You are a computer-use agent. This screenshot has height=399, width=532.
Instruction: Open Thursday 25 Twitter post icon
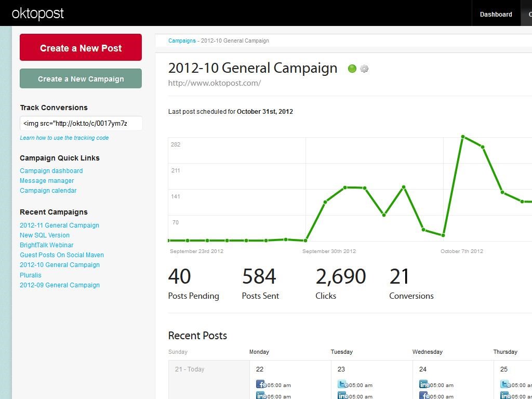(x=505, y=384)
